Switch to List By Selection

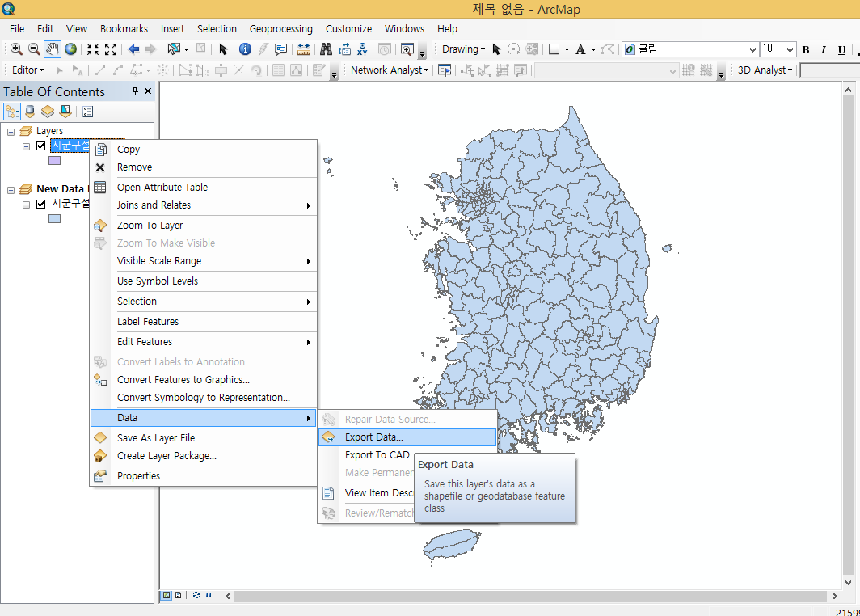(x=65, y=112)
